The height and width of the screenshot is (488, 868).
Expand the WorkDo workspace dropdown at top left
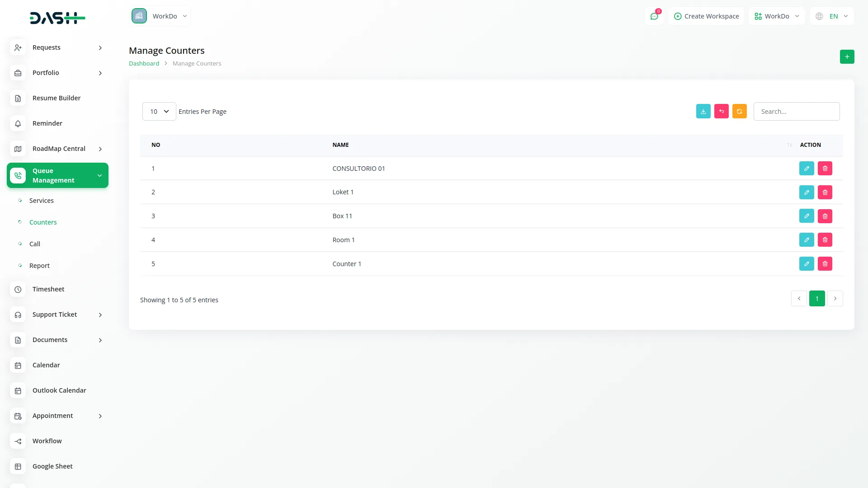(160, 16)
